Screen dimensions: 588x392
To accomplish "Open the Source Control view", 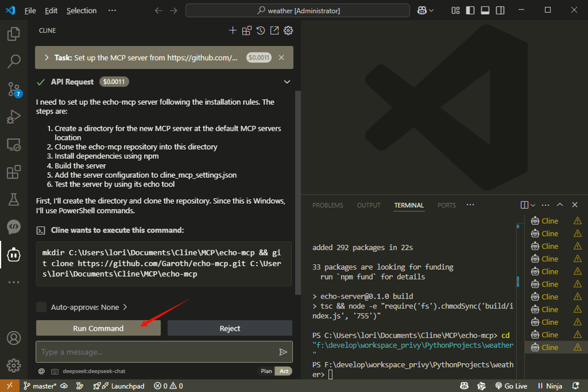I will point(14,89).
